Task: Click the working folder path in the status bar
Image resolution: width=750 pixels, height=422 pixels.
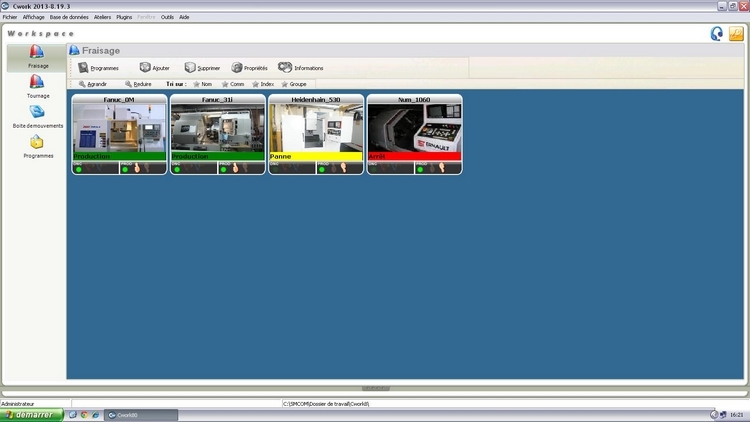Action: click(x=326, y=404)
